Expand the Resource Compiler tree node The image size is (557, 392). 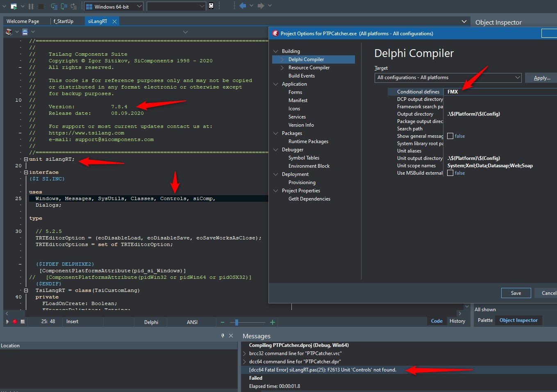(x=282, y=68)
